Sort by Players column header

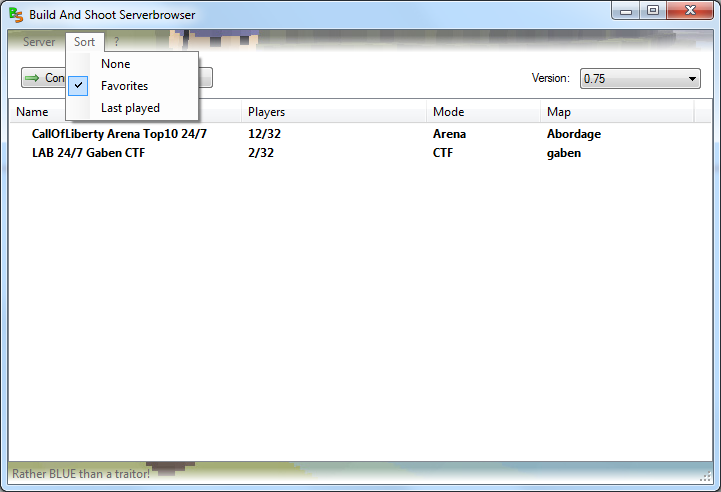click(x=266, y=112)
